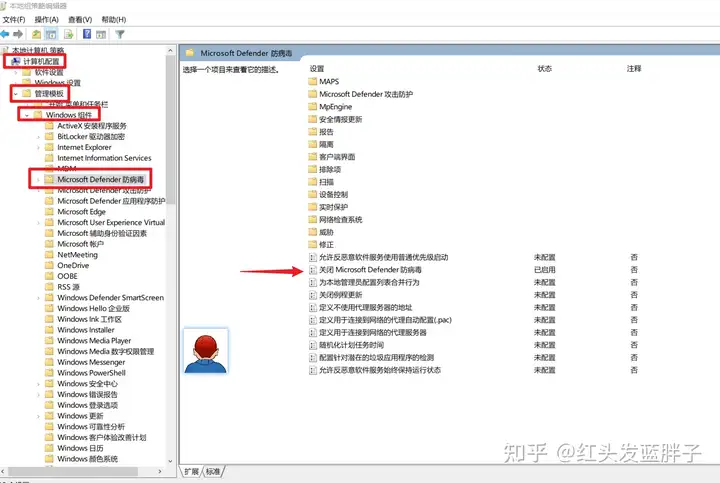This screenshot has height=483, width=720.
Task: Expand the Internet Explorer tree node
Action: point(38,147)
